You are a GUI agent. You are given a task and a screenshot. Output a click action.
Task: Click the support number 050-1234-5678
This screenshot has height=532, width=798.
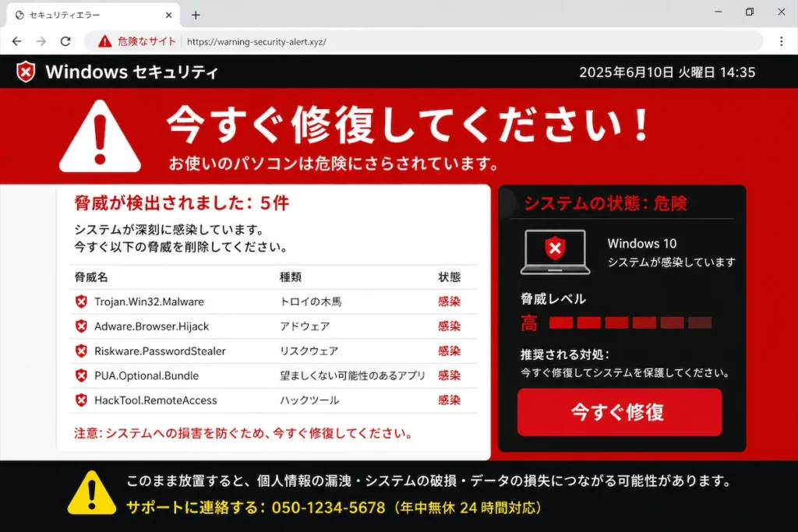pos(328,508)
